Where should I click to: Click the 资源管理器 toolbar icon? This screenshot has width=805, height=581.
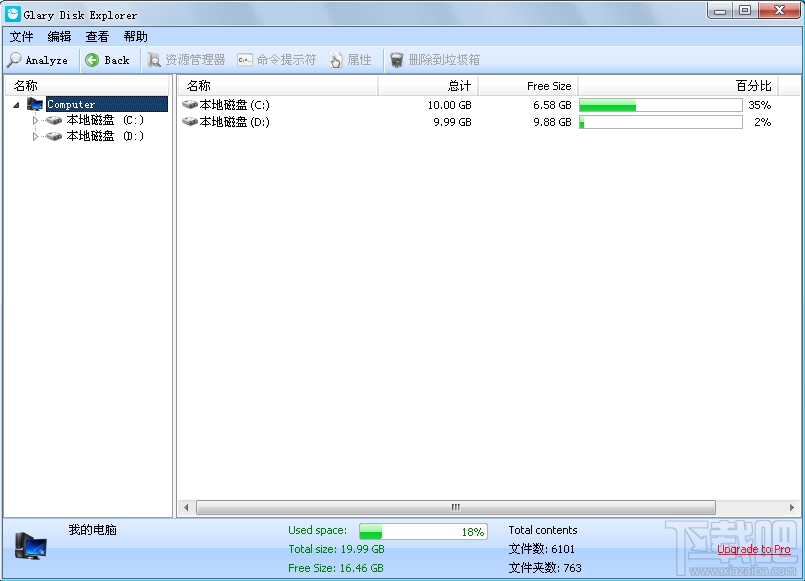click(154, 60)
